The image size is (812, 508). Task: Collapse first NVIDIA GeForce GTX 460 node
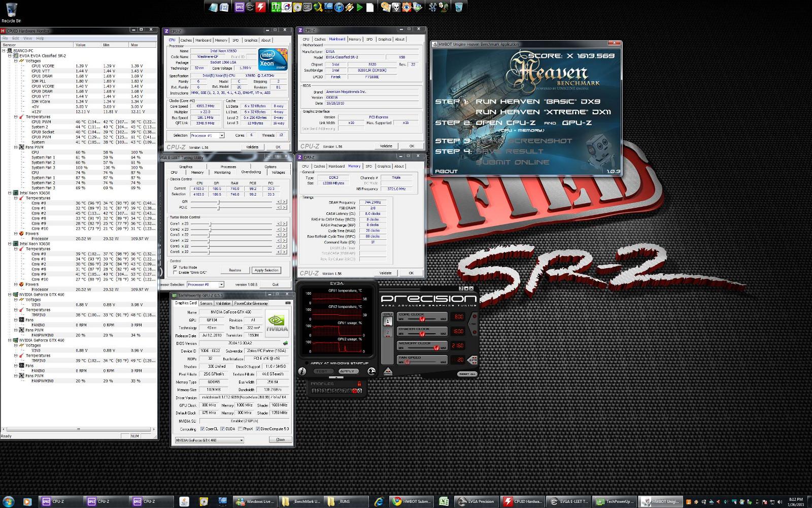(10, 295)
